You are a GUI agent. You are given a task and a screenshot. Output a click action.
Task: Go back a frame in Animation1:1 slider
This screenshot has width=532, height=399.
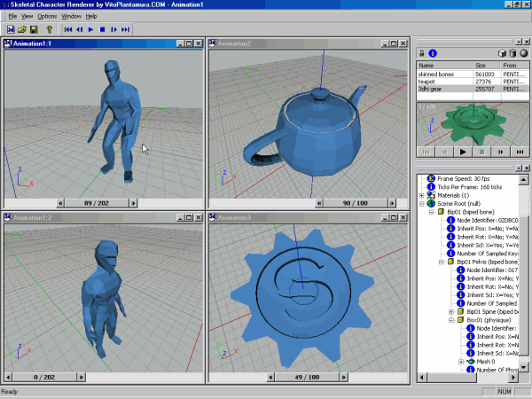(x=60, y=203)
